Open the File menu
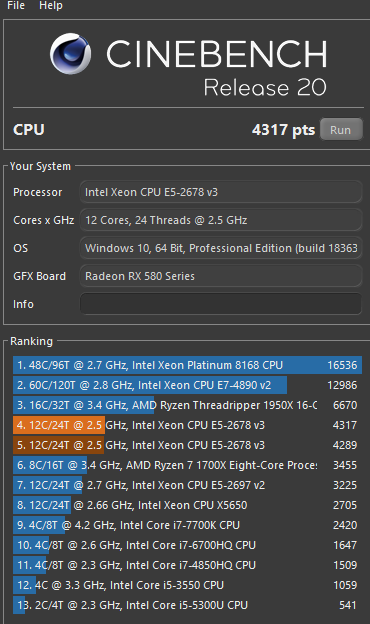The width and height of the screenshot is (370, 624). [16, 6]
